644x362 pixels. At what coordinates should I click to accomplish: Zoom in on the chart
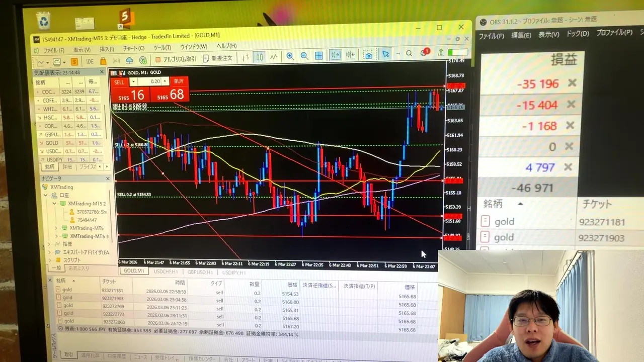[x=290, y=56]
